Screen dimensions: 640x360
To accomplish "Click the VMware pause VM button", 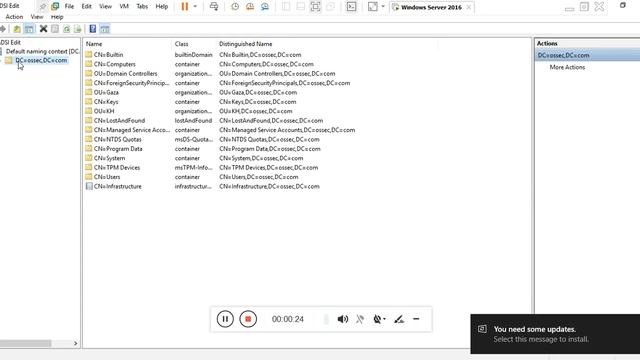I will coord(185,7).
